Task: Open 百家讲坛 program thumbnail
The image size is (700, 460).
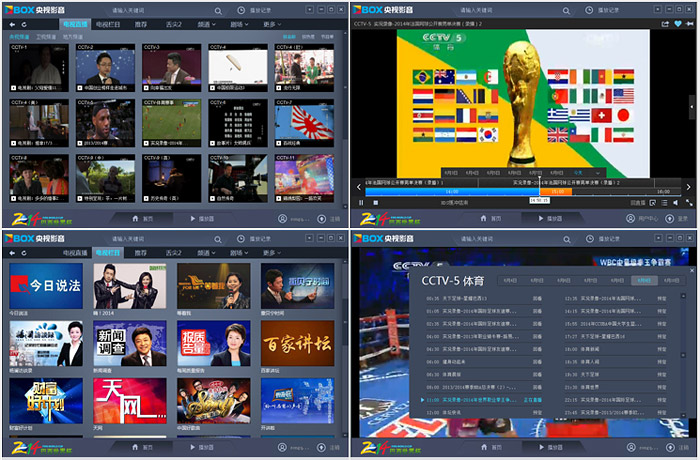Action: (297, 343)
